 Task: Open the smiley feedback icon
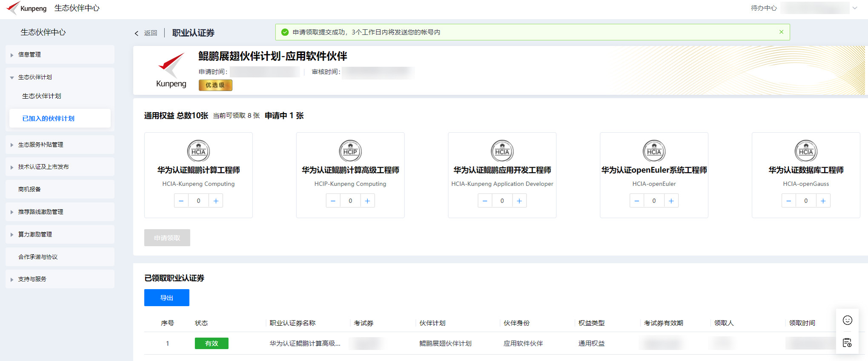tap(847, 320)
